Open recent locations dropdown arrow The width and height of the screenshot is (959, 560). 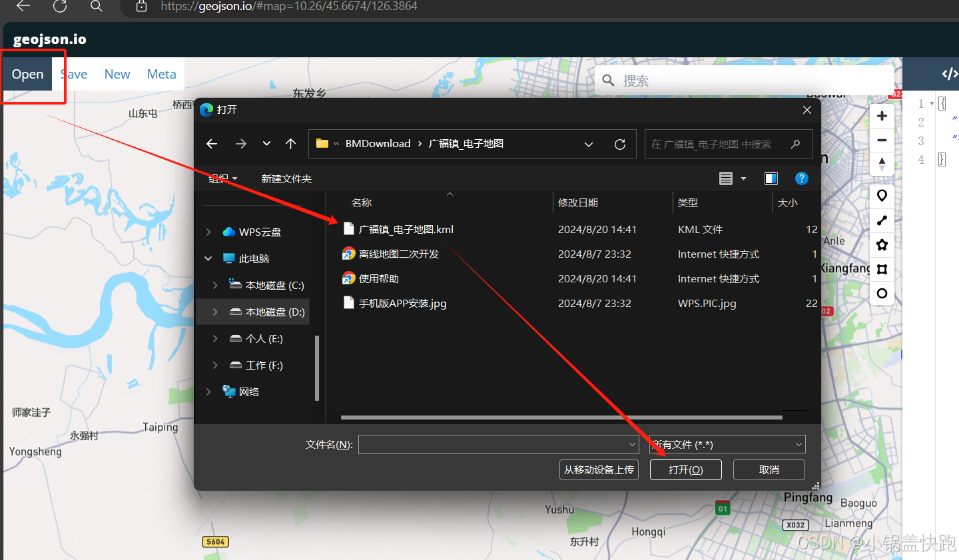click(x=266, y=144)
